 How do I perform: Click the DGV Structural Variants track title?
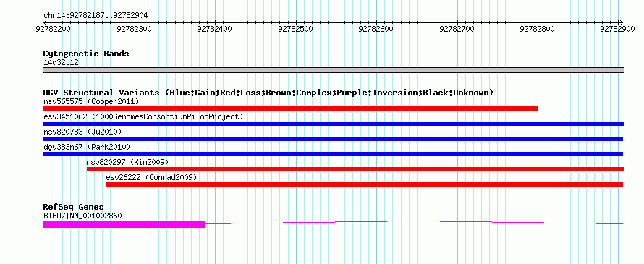[268, 93]
